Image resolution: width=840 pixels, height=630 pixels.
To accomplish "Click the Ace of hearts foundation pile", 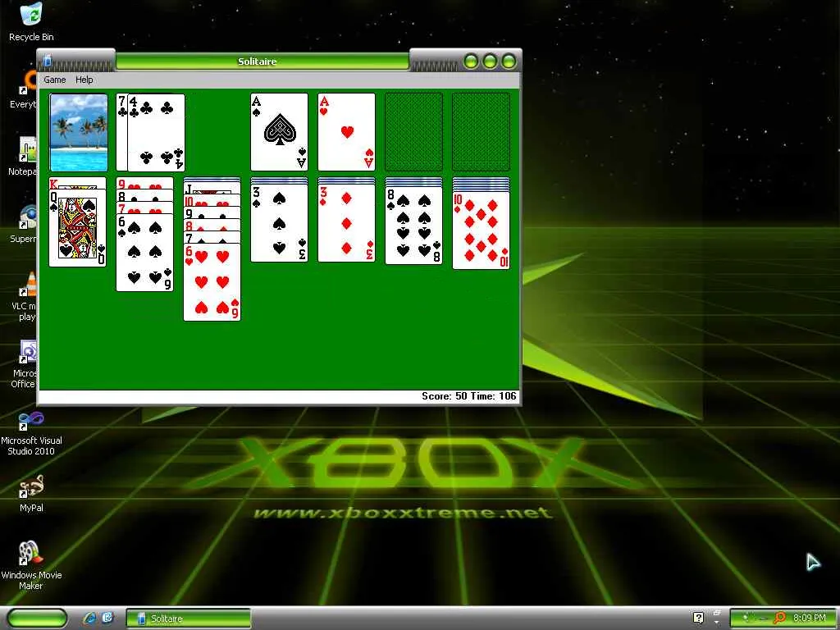I will click(347, 132).
